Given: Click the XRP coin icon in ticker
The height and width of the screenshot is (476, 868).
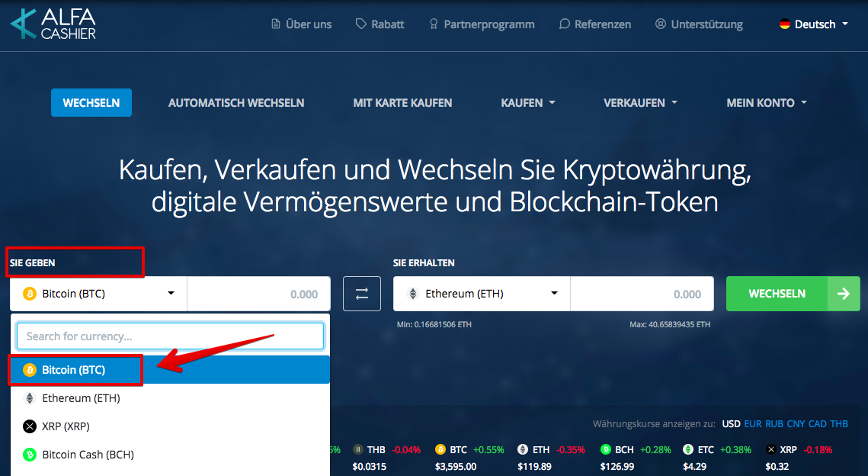Looking at the screenshot, I should pyautogui.click(x=770, y=449).
